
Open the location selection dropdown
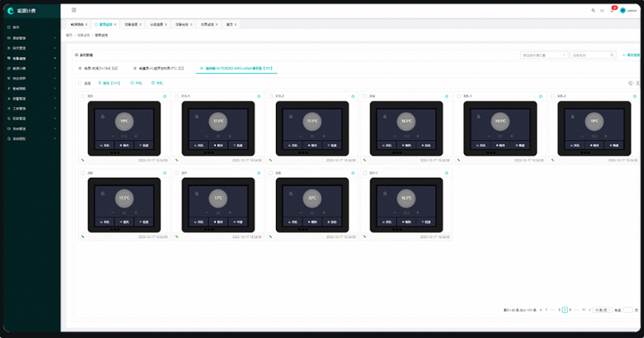(543, 55)
